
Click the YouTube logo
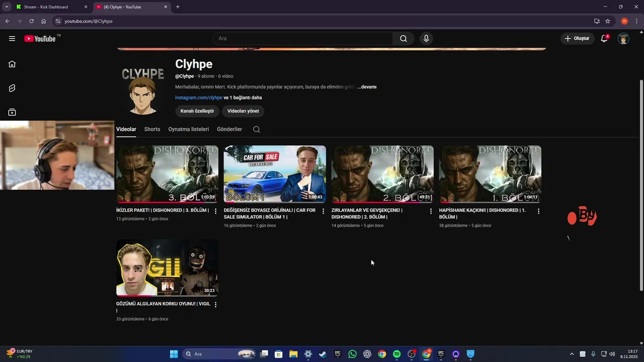pos(40,39)
